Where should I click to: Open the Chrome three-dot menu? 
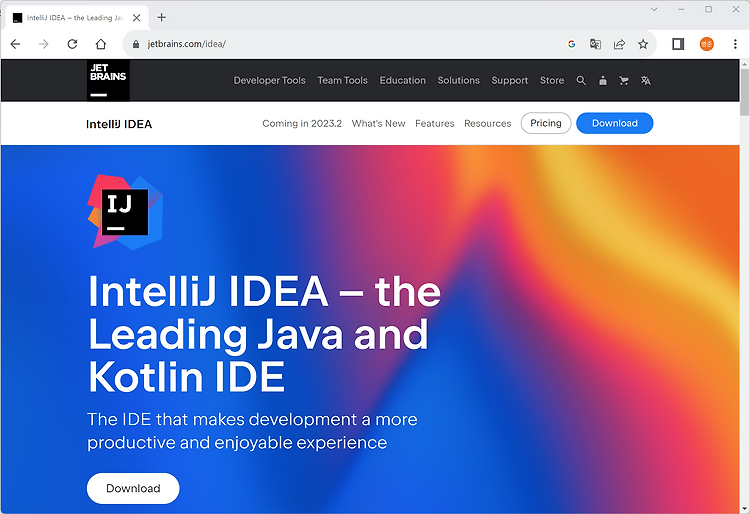pyautogui.click(x=735, y=44)
